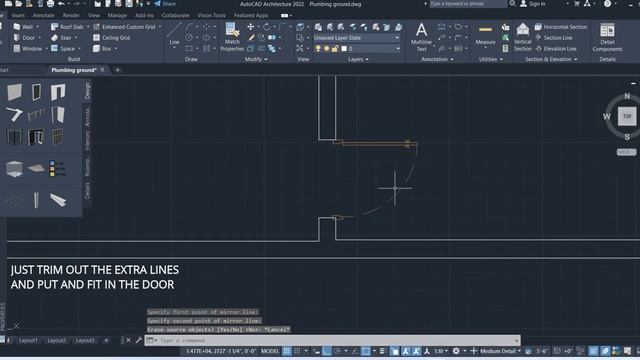Pick the Box tool in the ribbon
Image resolution: width=640 pixels, height=360 pixels.
pyautogui.click(x=102, y=49)
